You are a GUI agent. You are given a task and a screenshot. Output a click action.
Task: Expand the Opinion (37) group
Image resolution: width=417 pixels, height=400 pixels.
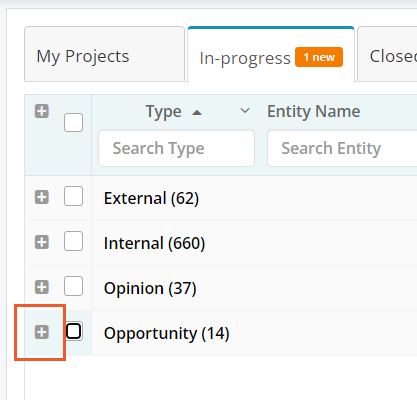tap(42, 287)
